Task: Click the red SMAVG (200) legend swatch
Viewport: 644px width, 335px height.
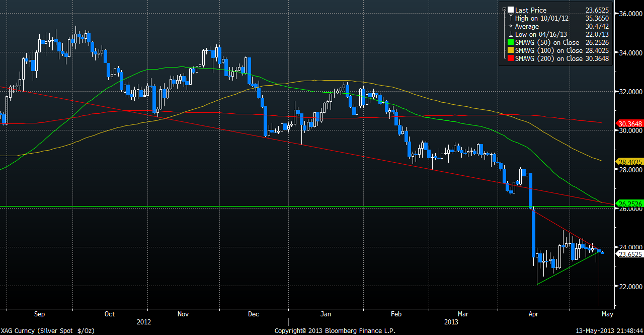Action: [510, 58]
